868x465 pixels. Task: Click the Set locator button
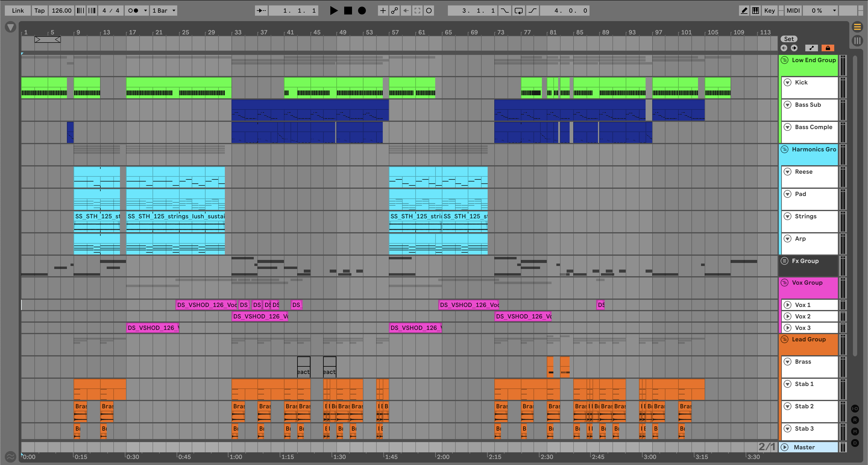pyautogui.click(x=789, y=39)
